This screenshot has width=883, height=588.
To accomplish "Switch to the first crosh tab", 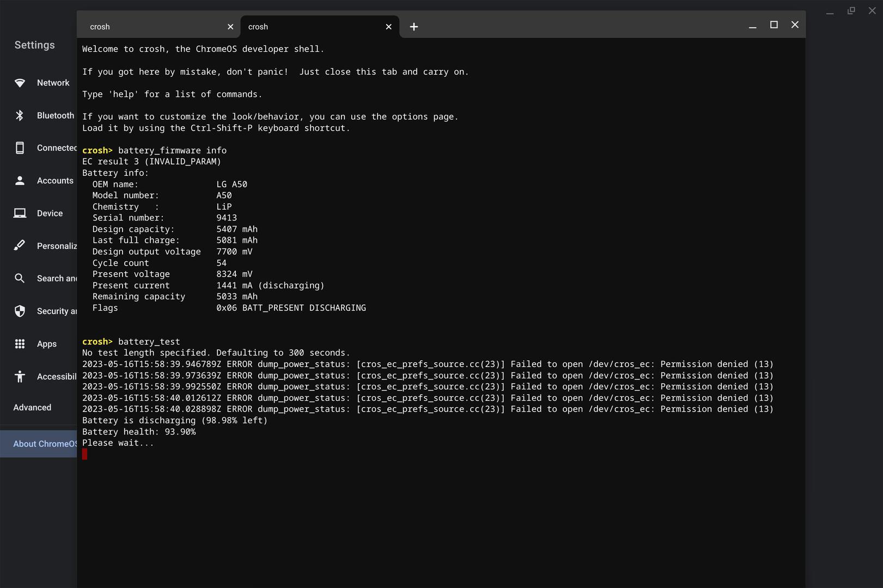I will click(x=153, y=27).
